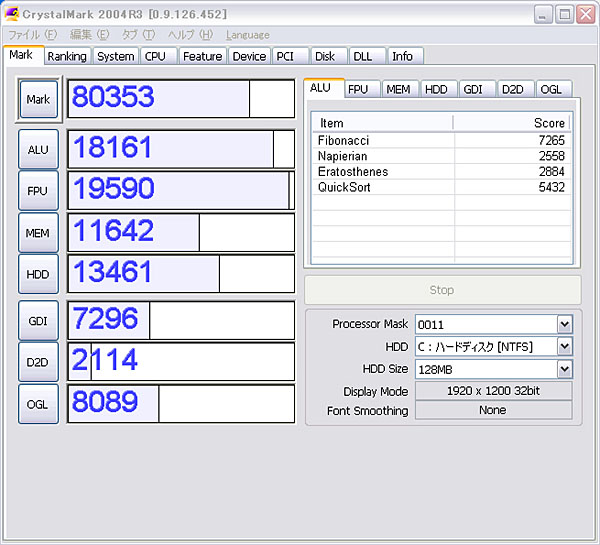Click the ALU score bar 18161
The width and height of the screenshot is (600, 545).
coord(181,149)
